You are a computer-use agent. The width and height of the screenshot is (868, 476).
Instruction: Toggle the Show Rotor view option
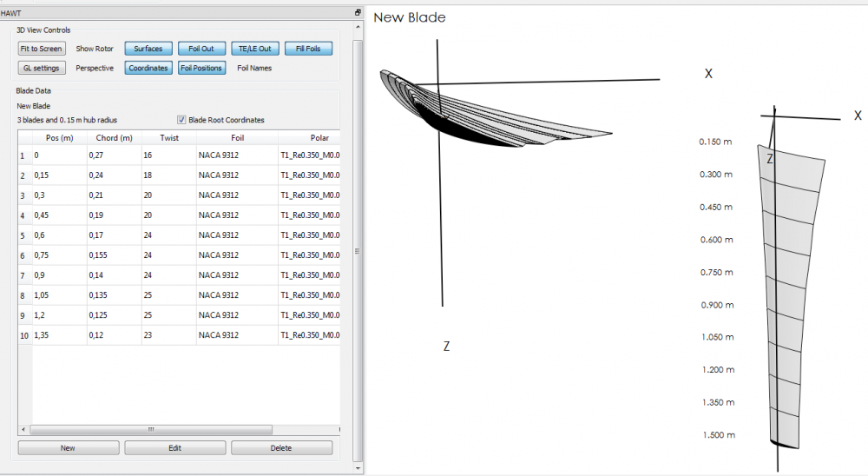tap(95, 49)
